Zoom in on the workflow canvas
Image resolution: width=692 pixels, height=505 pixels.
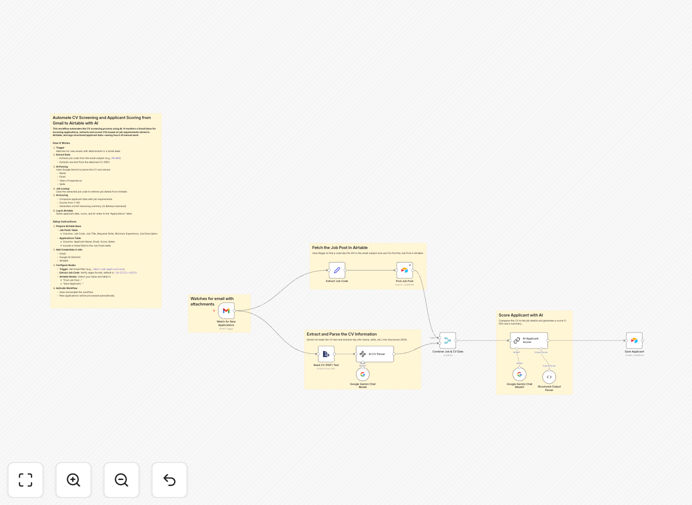[x=73, y=480]
